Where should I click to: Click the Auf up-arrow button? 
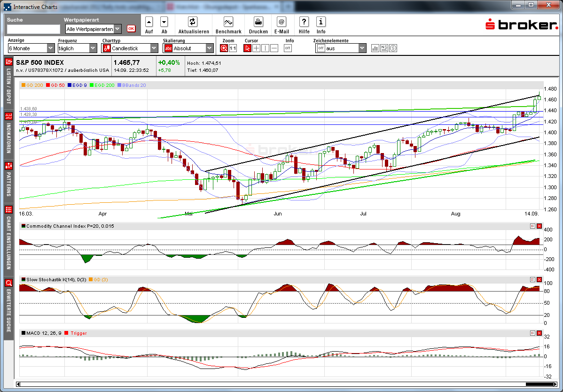[149, 22]
